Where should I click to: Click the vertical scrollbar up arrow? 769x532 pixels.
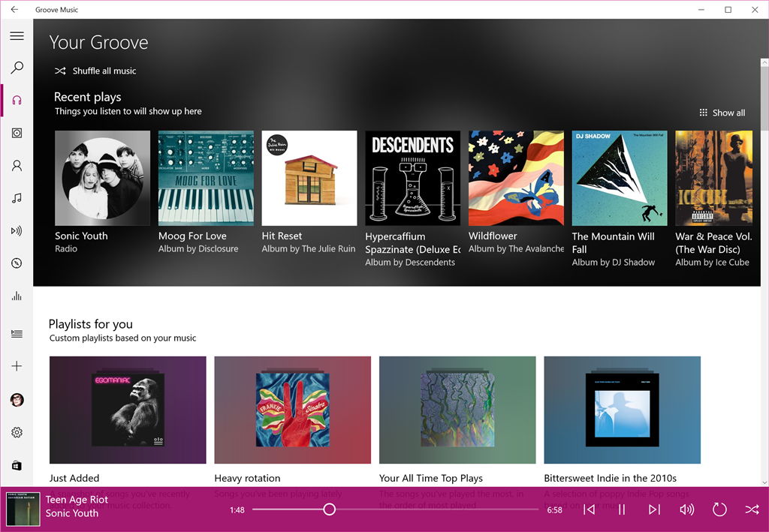pyautogui.click(x=764, y=63)
